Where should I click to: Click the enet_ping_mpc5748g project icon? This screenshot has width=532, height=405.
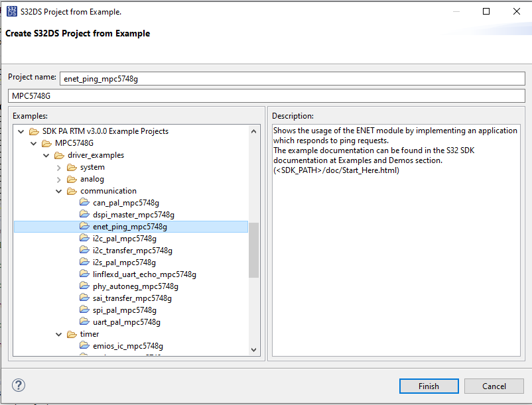pyautogui.click(x=84, y=226)
